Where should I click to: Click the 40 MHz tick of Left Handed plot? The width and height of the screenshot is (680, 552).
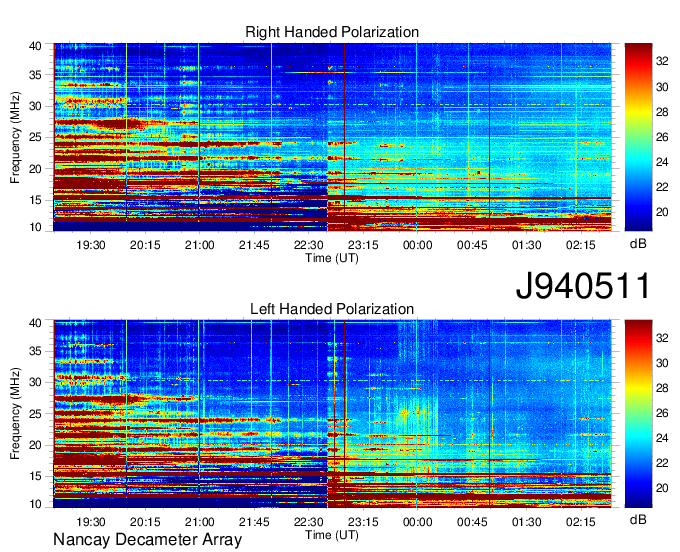36,323
